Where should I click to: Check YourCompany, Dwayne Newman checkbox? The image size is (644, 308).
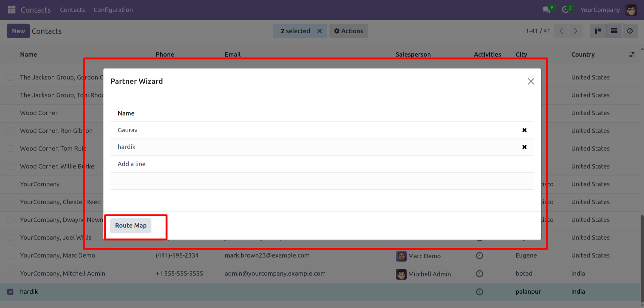10,220
